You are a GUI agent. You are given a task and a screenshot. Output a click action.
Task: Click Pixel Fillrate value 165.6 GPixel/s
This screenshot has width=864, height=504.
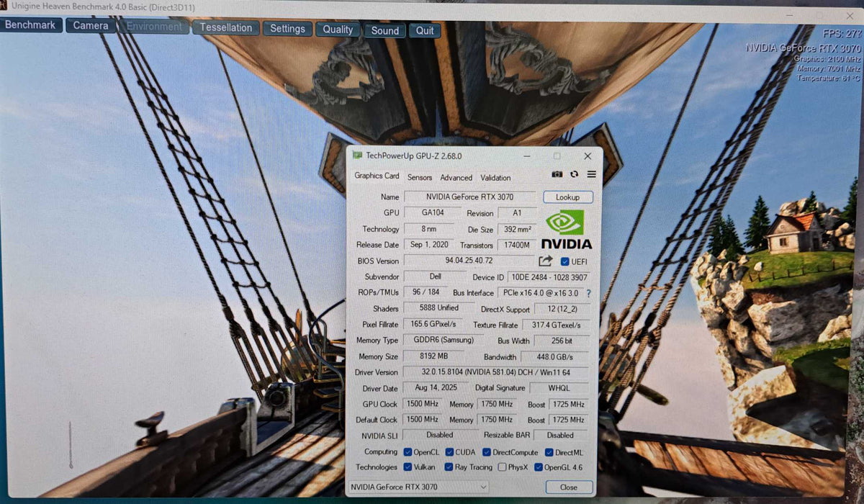tap(434, 324)
